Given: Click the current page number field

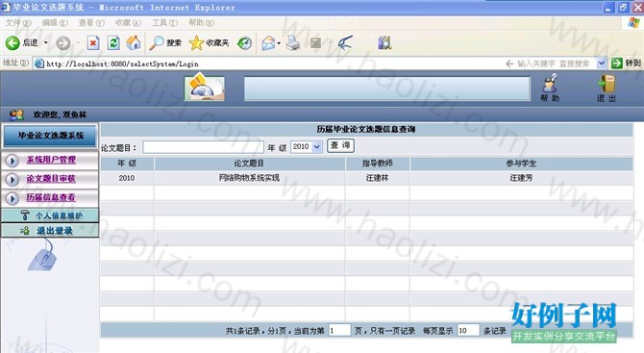Looking at the screenshot, I should (339, 331).
